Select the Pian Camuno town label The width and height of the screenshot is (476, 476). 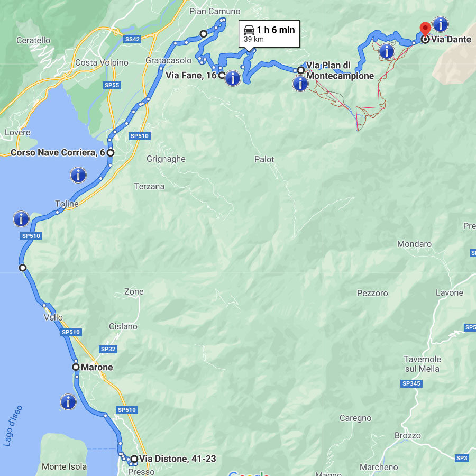pos(215,12)
